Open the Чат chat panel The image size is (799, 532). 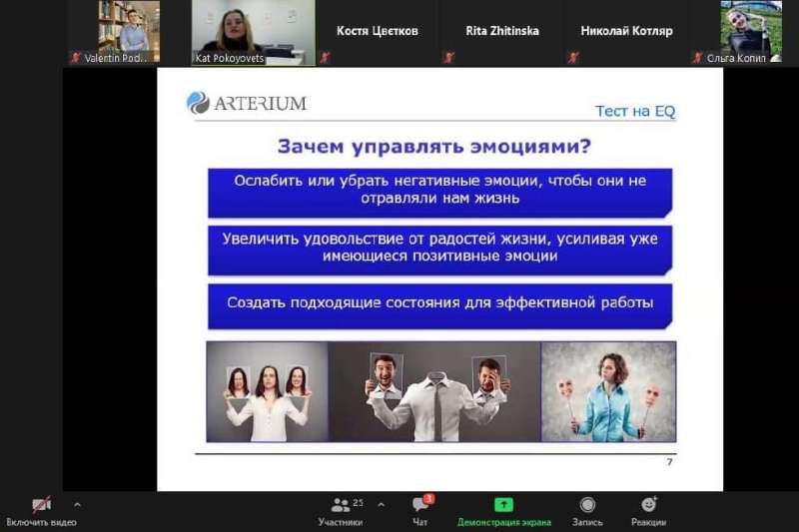[420, 511]
